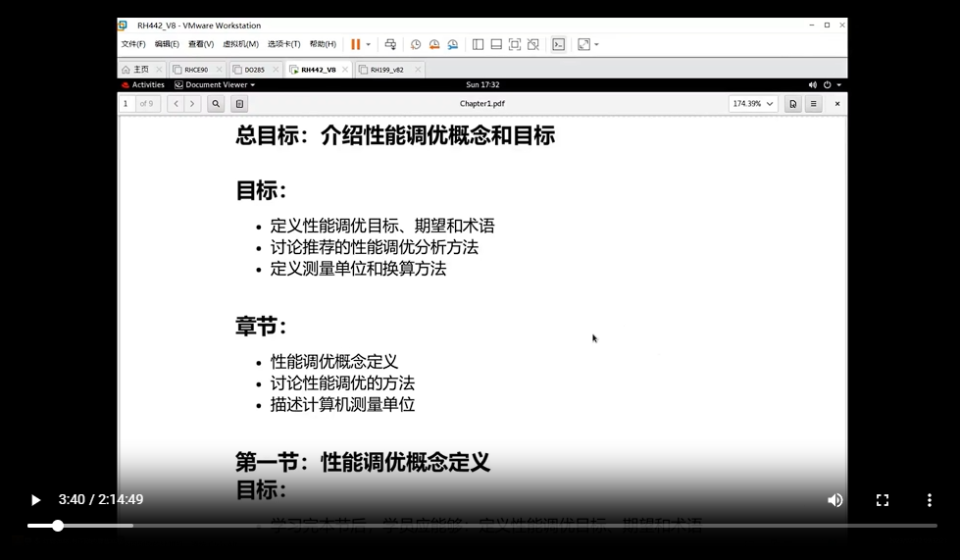Click the Document Viewer search icon
This screenshot has height=560, width=960.
click(216, 104)
